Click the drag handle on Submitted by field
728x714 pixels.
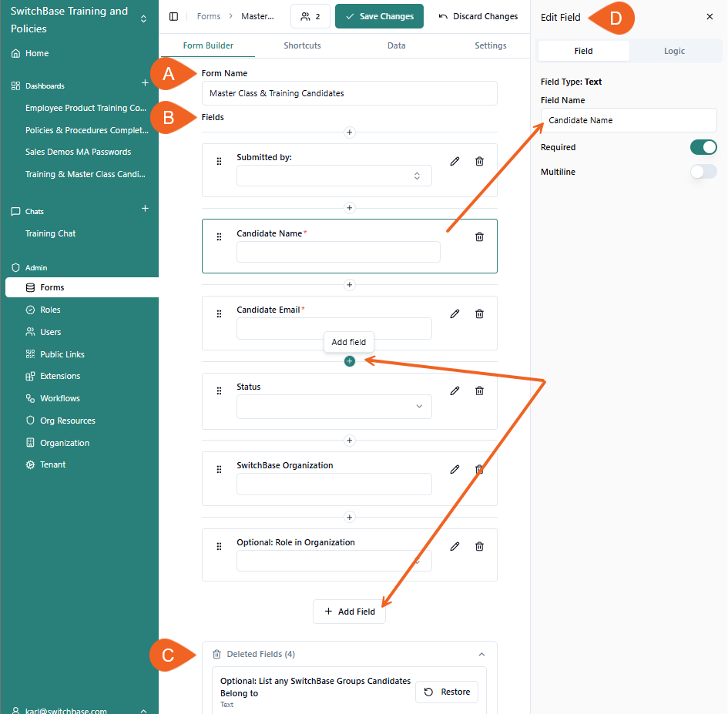(x=219, y=161)
